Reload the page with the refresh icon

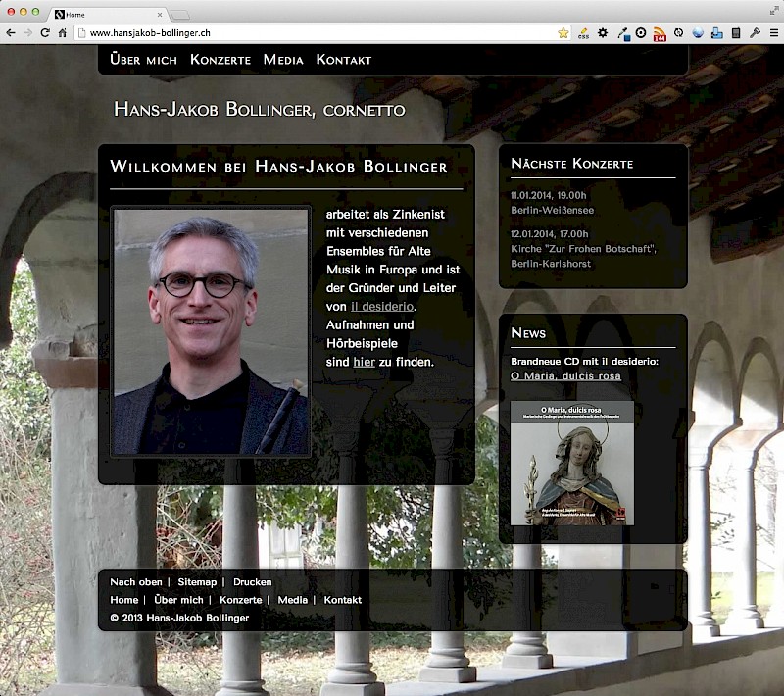pyautogui.click(x=45, y=33)
